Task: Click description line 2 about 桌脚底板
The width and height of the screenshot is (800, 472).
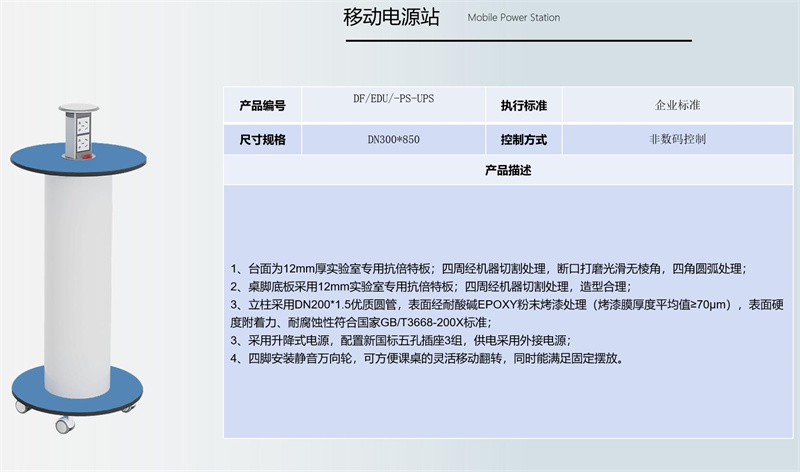Action: [x=431, y=286]
